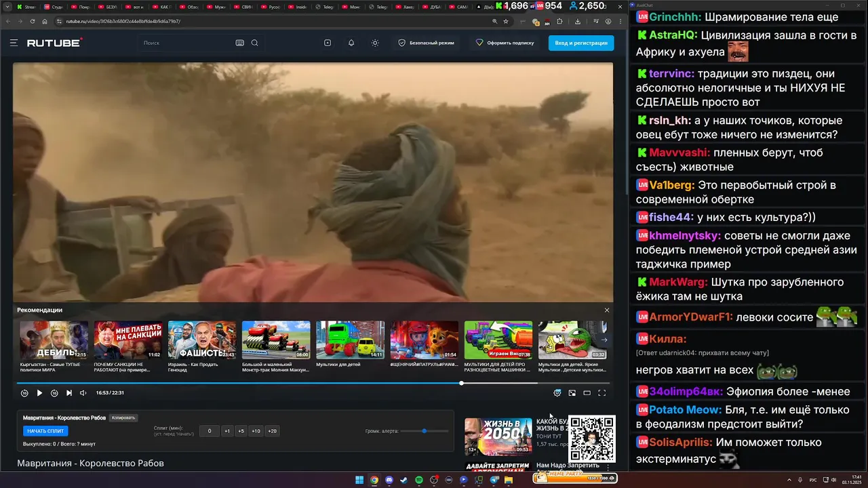Open Spotify from the taskbar
The width and height of the screenshot is (868, 488).
tap(419, 480)
